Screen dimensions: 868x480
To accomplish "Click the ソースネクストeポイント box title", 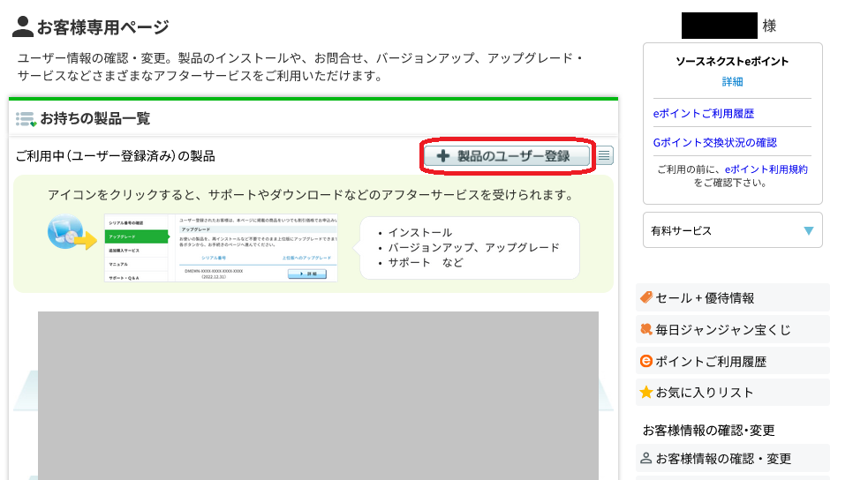I will click(x=732, y=62).
